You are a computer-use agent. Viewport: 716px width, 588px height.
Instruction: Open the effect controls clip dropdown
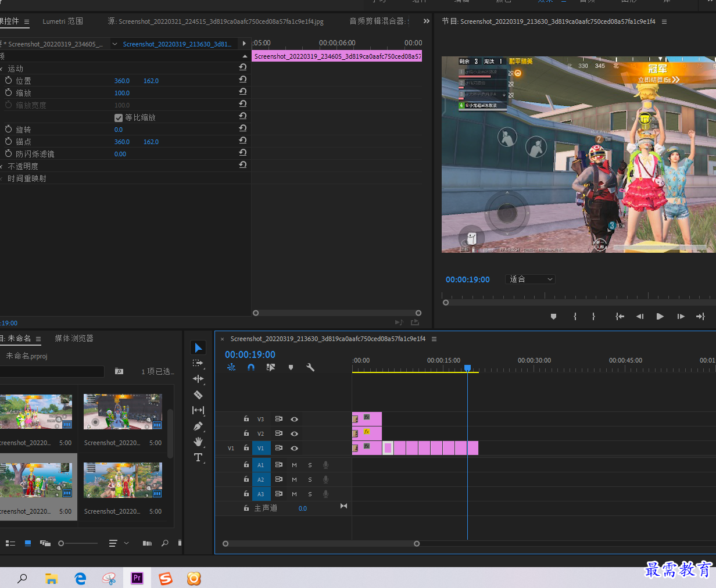114,44
